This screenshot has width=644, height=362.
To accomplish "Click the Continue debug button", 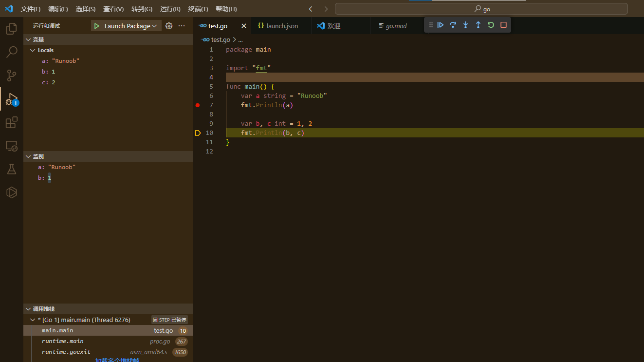I will coord(441,25).
